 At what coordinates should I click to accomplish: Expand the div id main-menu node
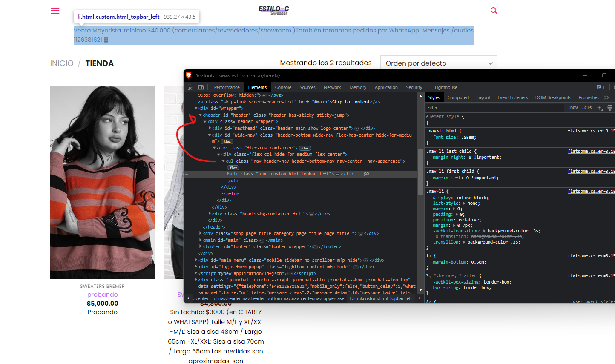[196, 260]
